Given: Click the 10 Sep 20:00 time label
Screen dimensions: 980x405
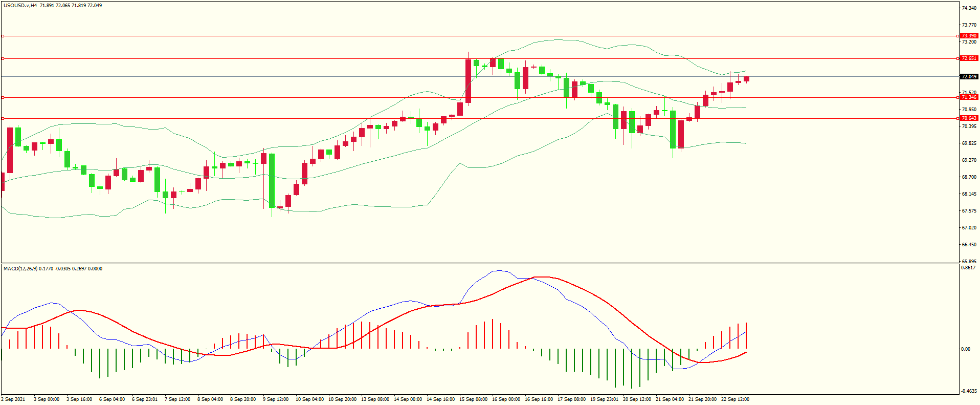Looking at the screenshot, I should 342,399.
